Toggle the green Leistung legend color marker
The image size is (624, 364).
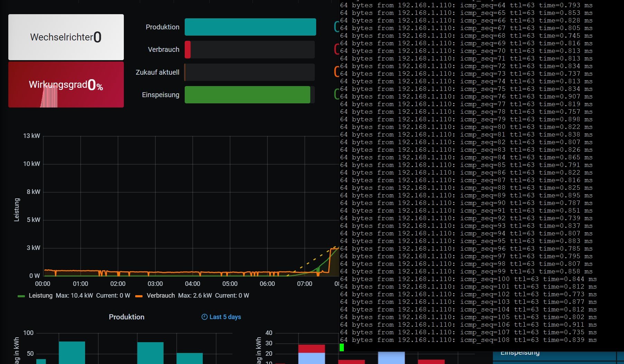coord(21,296)
